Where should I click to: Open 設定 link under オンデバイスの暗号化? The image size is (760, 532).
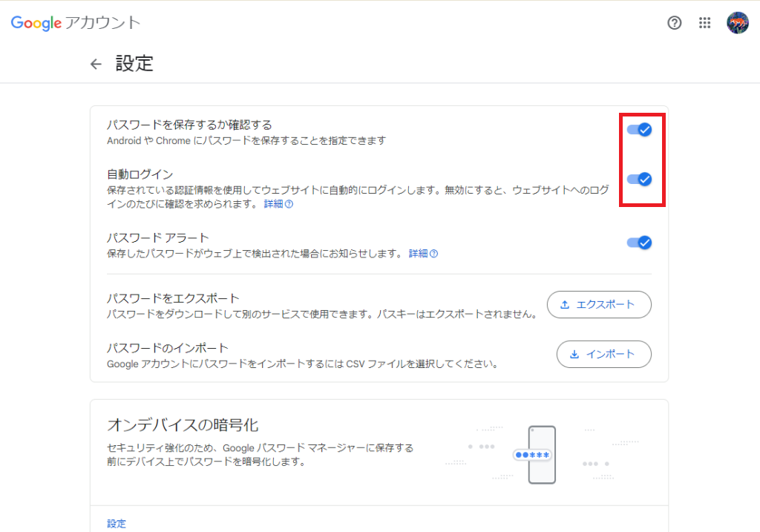point(117,523)
